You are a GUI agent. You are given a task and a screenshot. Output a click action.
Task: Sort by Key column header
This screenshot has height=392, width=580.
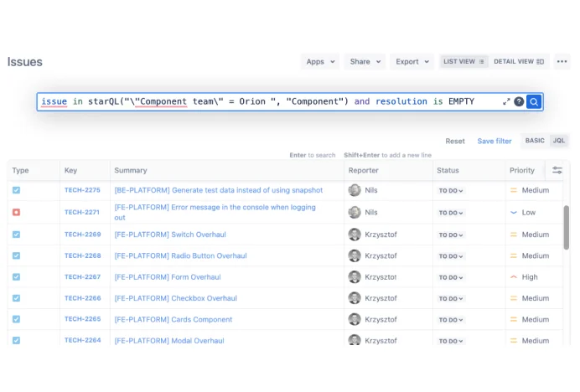click(70, 170)
